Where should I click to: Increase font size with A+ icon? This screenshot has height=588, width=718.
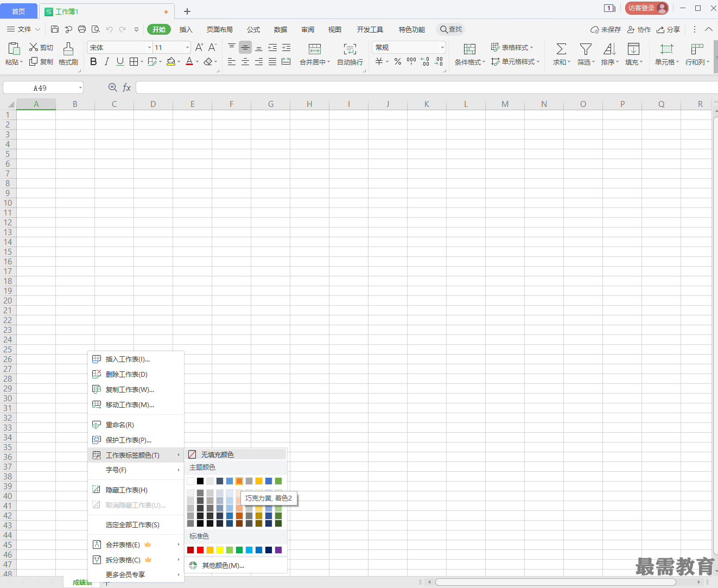click(x=199, y=47)
